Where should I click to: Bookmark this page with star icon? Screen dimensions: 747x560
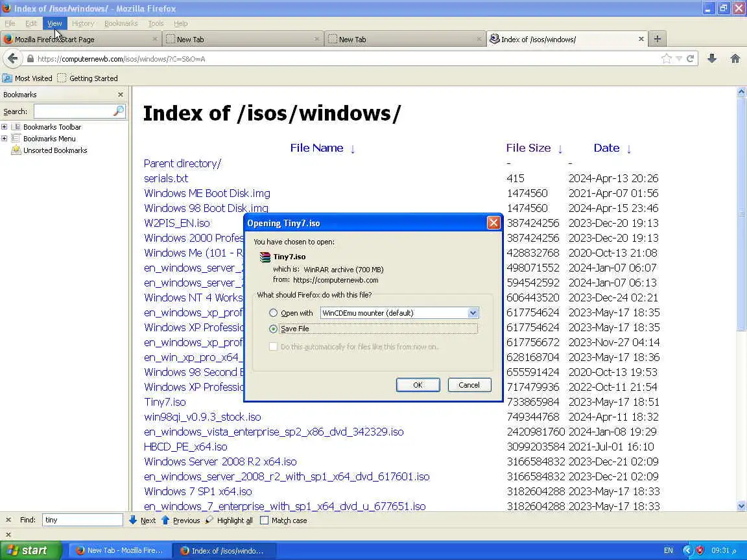click(x=667, y=58)
